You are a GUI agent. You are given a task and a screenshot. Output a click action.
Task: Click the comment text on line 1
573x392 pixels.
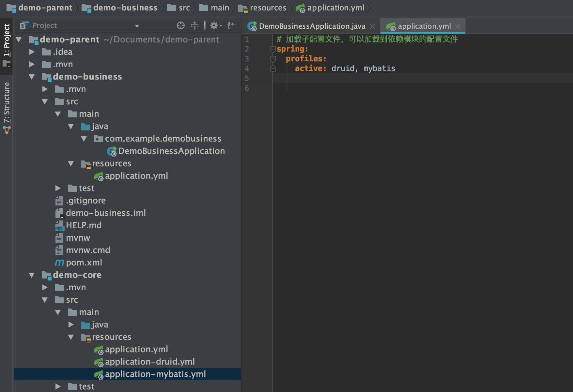coord(367,39)
